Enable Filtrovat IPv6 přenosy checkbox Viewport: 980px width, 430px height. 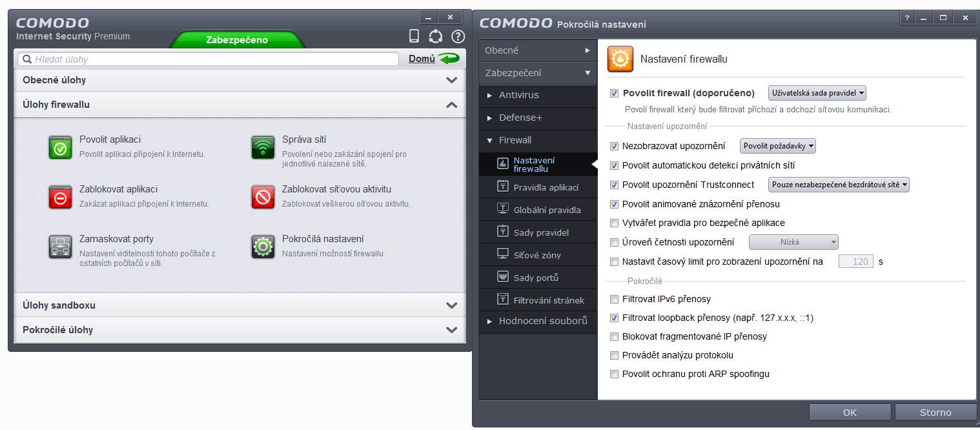coord(615,300)
